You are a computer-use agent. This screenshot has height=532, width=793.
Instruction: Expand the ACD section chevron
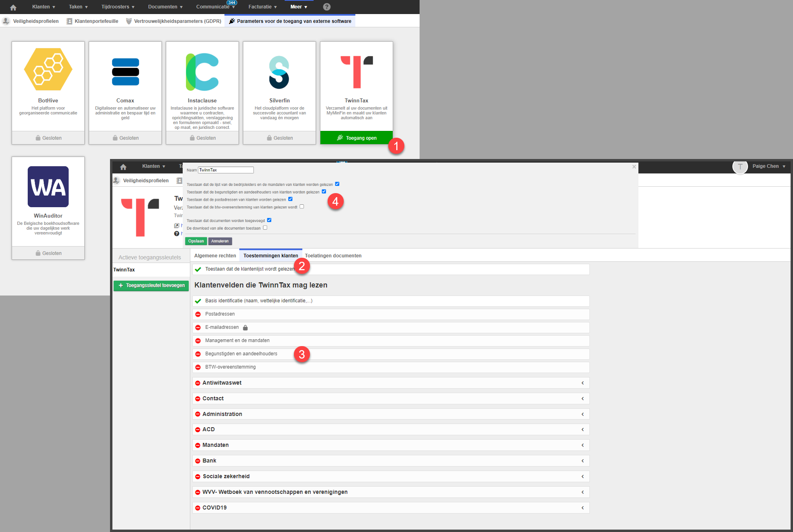[x=583, y=430]
